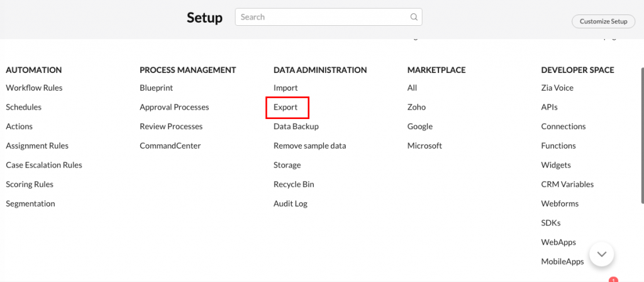
Task: Open Approval Processes
Action: click(x=174, y=107)
